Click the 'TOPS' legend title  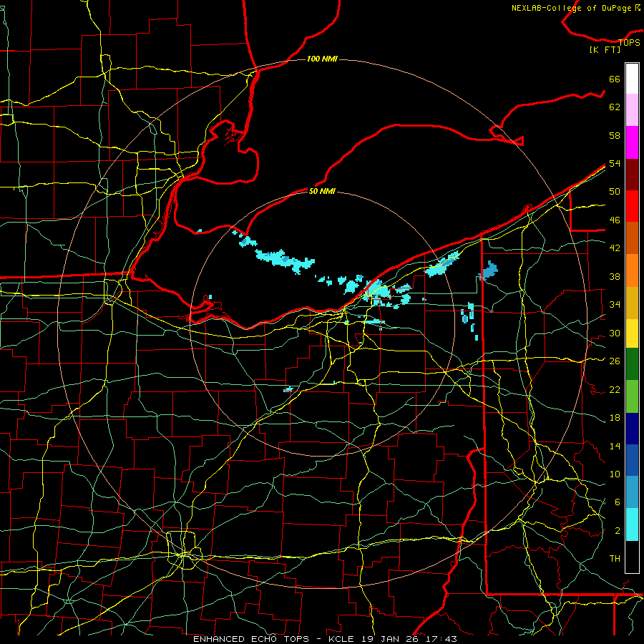(629, 42)
